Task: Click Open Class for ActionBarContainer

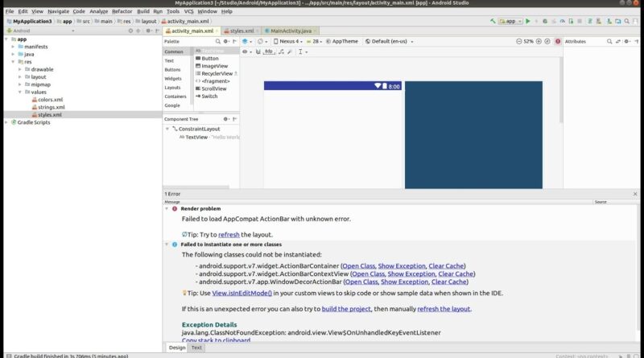Action: click(358, 266)
